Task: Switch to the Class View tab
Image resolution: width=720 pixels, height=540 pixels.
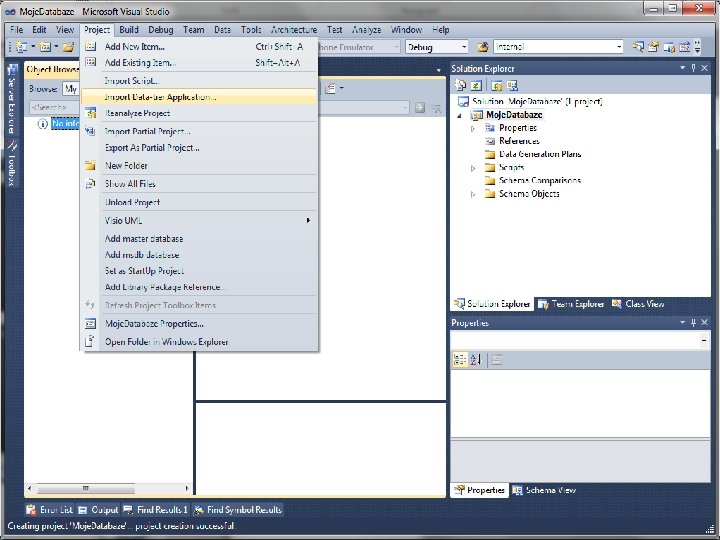Action: point(638,304)
